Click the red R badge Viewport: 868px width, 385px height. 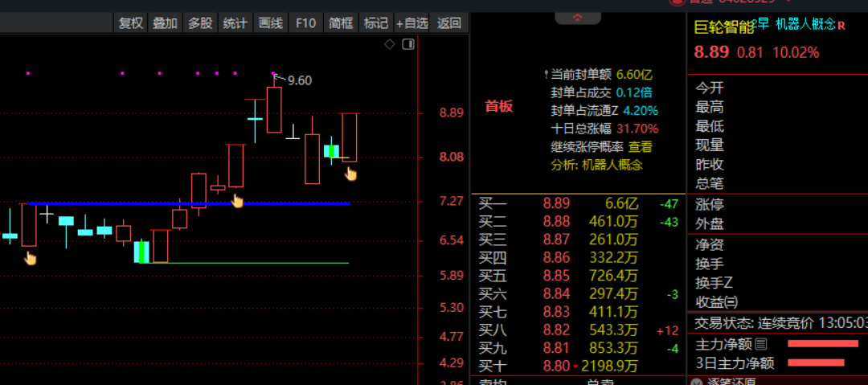click(841, 26)
